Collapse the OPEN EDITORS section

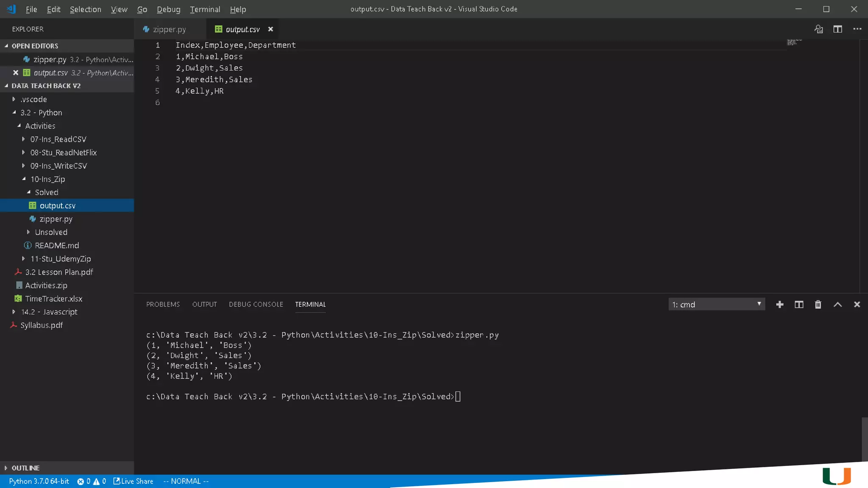click(35, 46)
